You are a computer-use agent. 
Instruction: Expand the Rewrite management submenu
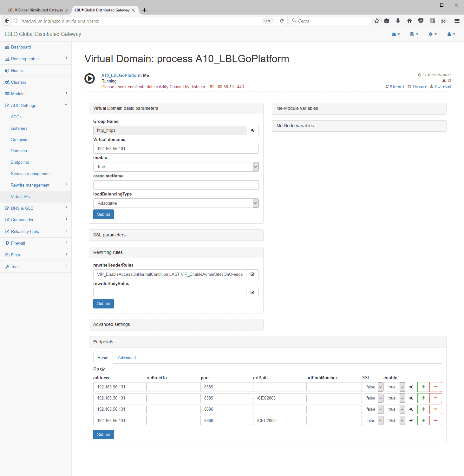click(x=36, y=185)
